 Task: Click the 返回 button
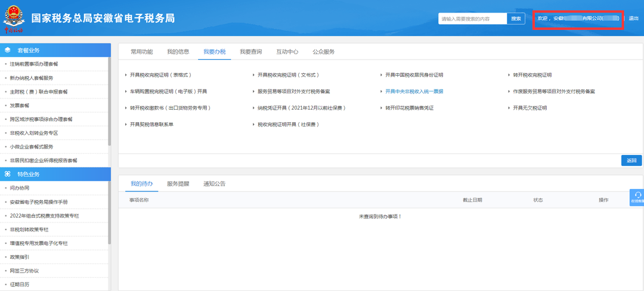[631, 160]
